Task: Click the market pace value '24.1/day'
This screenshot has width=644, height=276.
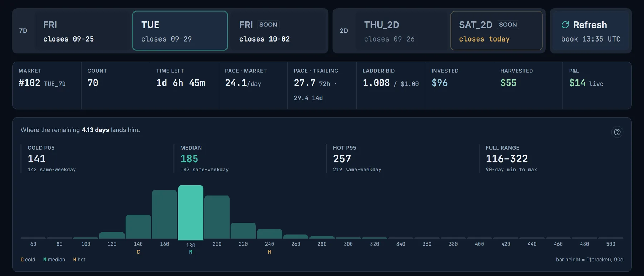Action: pos(243,83)
